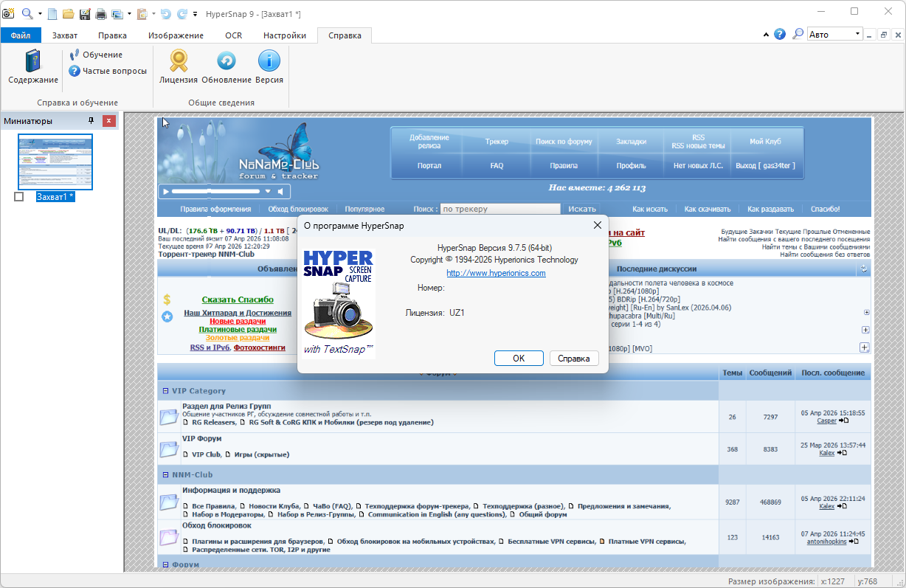This screenshot has width=906, height=588.
Task: Click the capture window icon in the quick access toolbar
Action: point(117,13)
